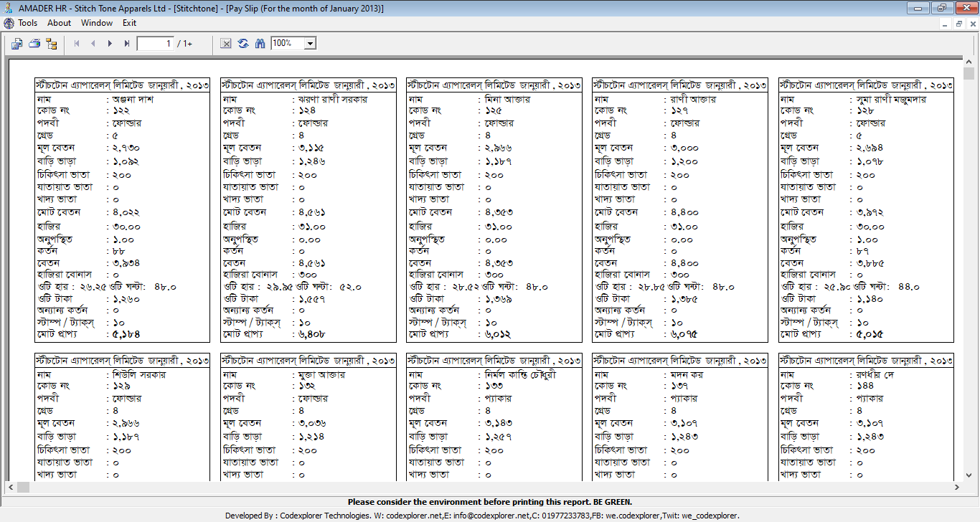980x522 pixels.
Task: Go to the first page arrow
Action: [76, 44]
